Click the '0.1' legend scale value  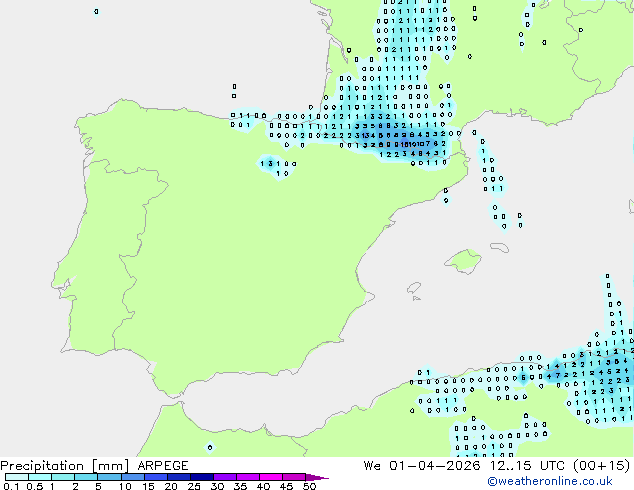tap(11, 486)
